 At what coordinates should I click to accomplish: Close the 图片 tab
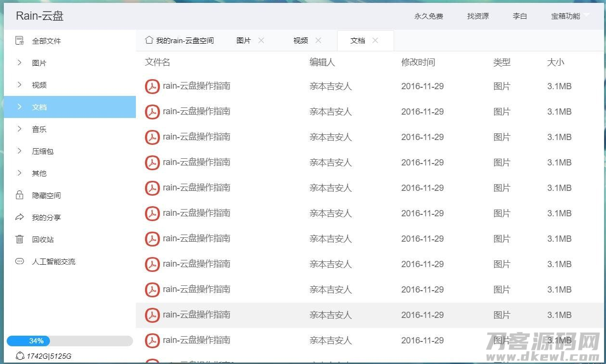click(x=261, y=41)
